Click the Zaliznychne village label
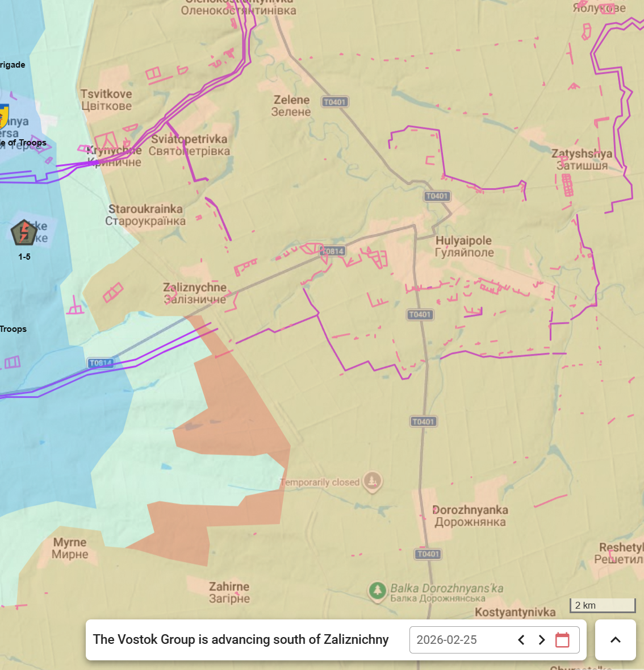644x670 pixels. tap(195, 293)
